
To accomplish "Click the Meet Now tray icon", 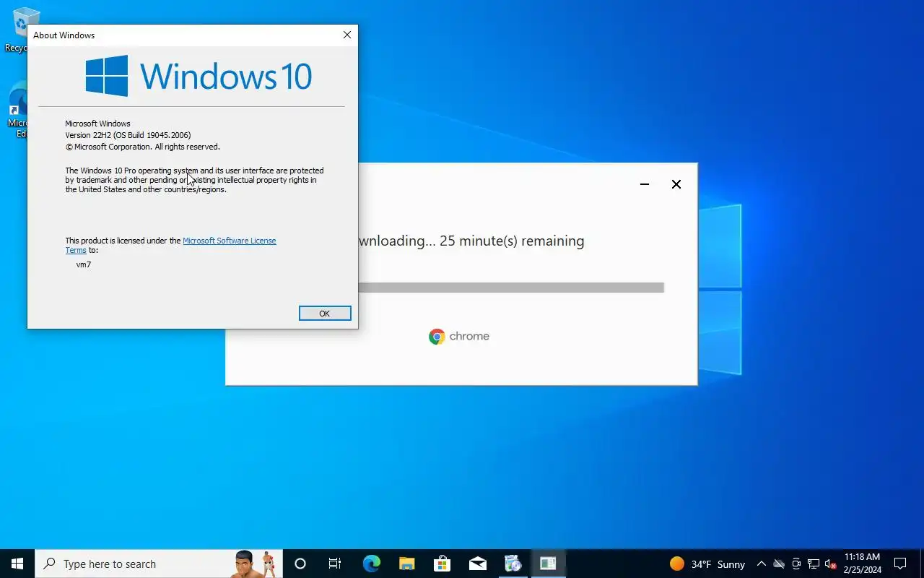I will click(x=796, y=564).
